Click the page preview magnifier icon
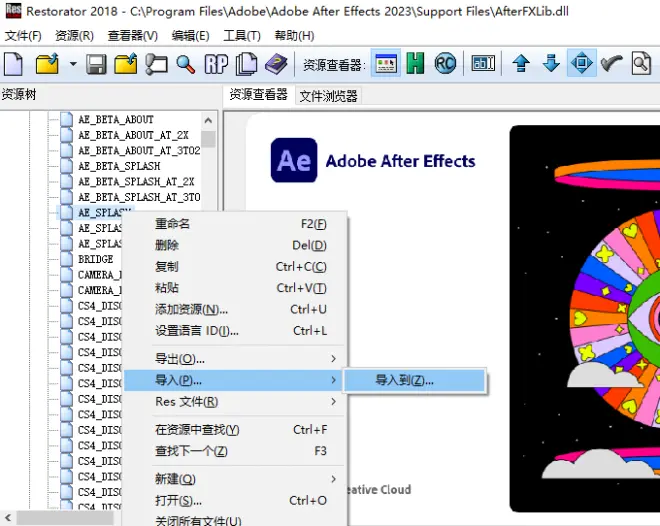The width and height of the screenshot is (660, 526). (x=641, y=64)
